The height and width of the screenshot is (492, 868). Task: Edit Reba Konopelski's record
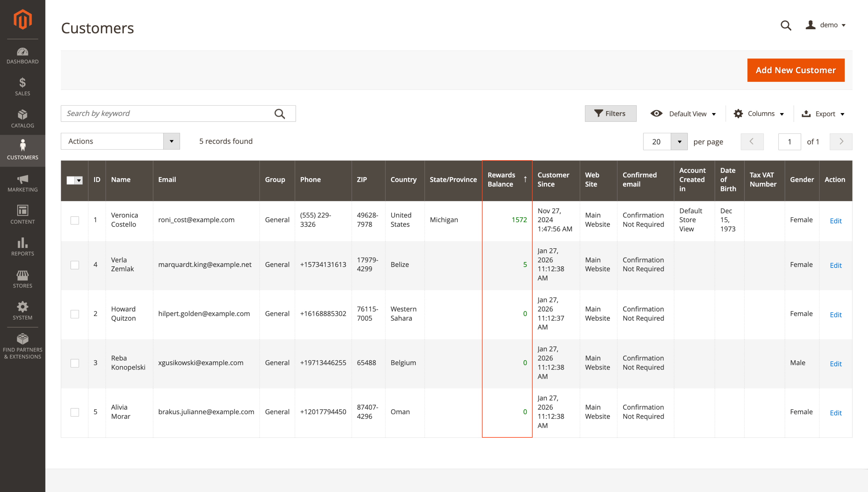[835, 364]
